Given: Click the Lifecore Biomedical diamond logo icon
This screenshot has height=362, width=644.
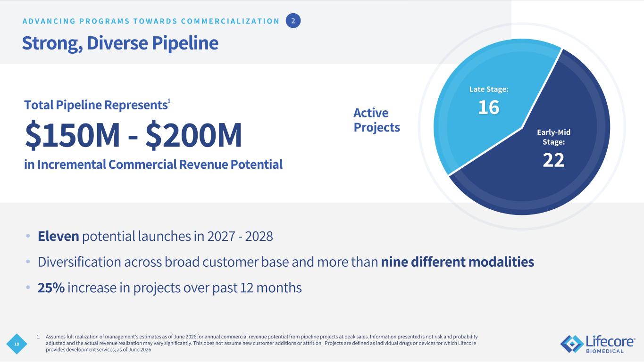Looking at the screenshot, I should click(572, 344).
